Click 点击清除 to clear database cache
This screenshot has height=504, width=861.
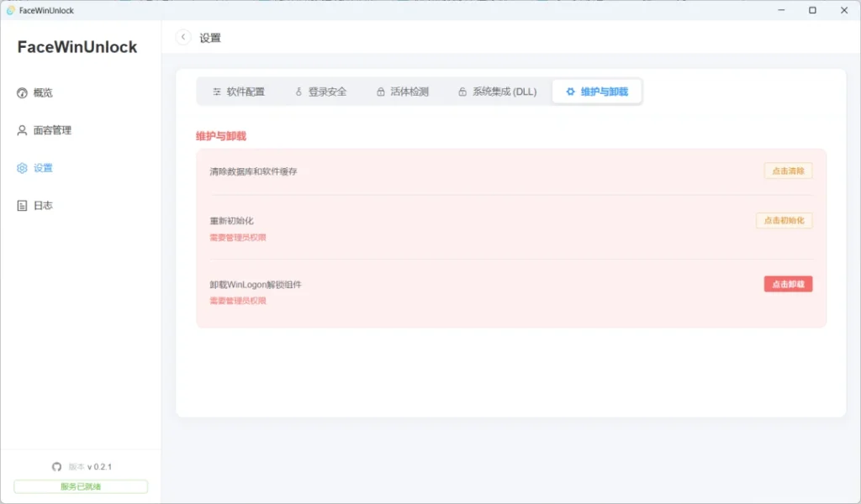(788, 170)
